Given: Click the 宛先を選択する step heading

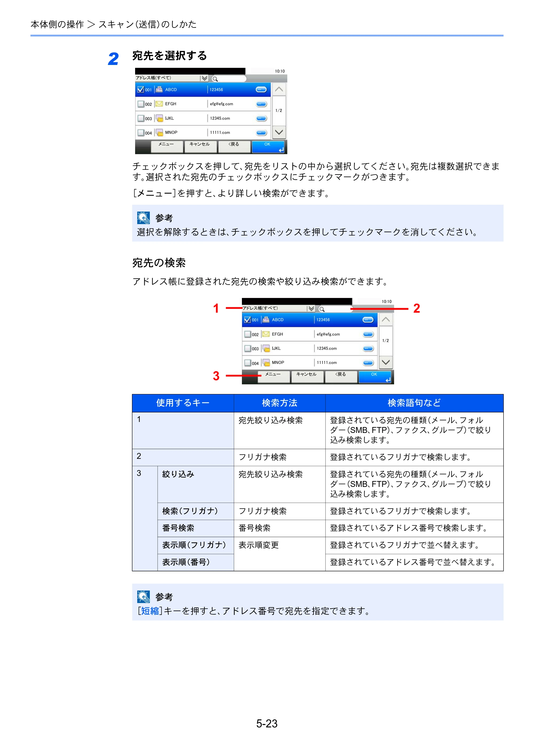Looking at the screenshot, I should tap(170, 56).
